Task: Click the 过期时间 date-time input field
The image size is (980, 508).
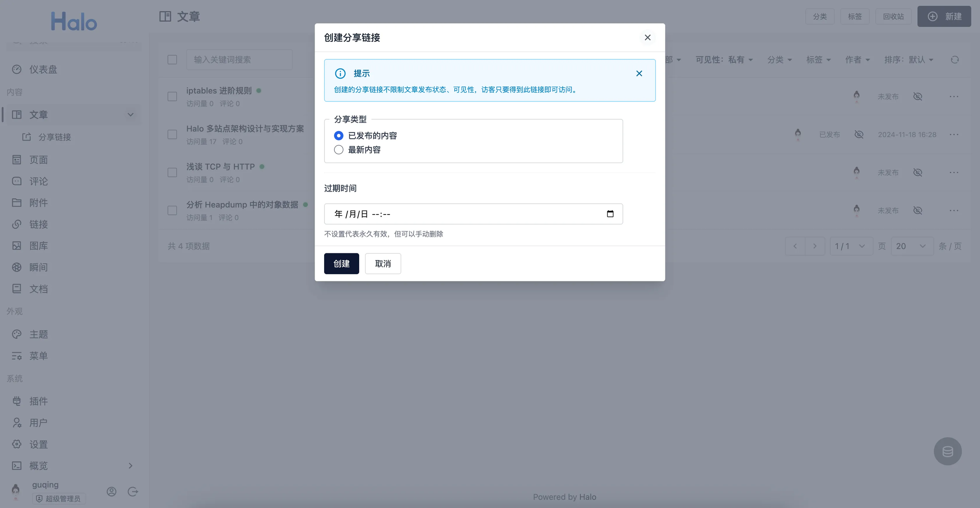Action: (x=457, y=214)
